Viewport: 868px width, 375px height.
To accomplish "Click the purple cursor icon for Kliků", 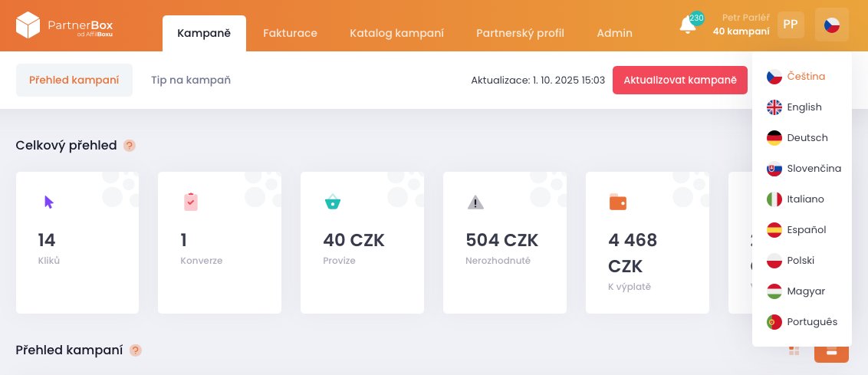I will pyautogui.click(x=49, y=202).
